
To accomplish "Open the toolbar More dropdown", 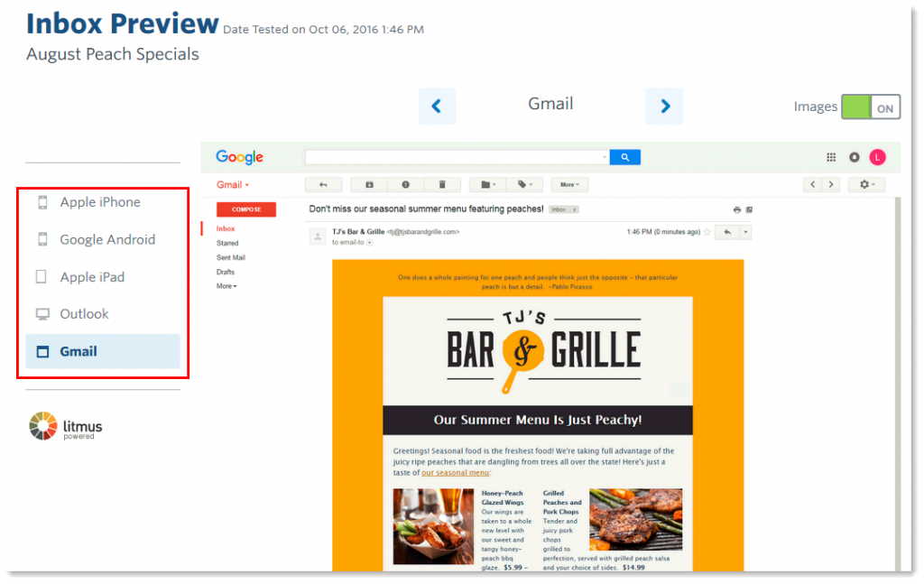I will (569, 185).
